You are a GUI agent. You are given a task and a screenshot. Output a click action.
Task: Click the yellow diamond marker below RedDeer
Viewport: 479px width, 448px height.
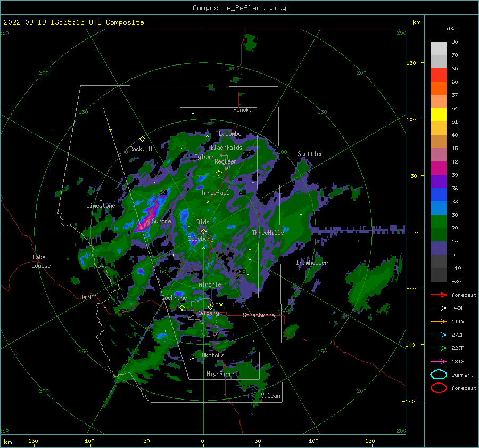(x=219, y=173)
